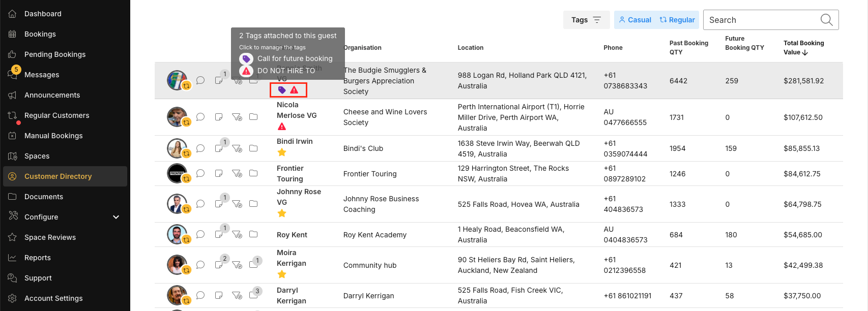Click purple tag icon in highlighted box
Image resolution: width=868 pixels, height=311 pixels.
282,90
